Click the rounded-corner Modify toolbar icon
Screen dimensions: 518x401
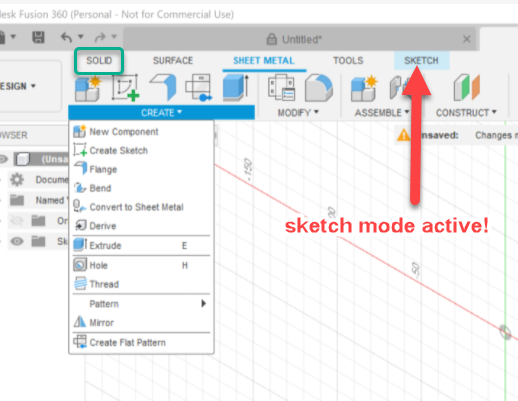coord(319,88)
